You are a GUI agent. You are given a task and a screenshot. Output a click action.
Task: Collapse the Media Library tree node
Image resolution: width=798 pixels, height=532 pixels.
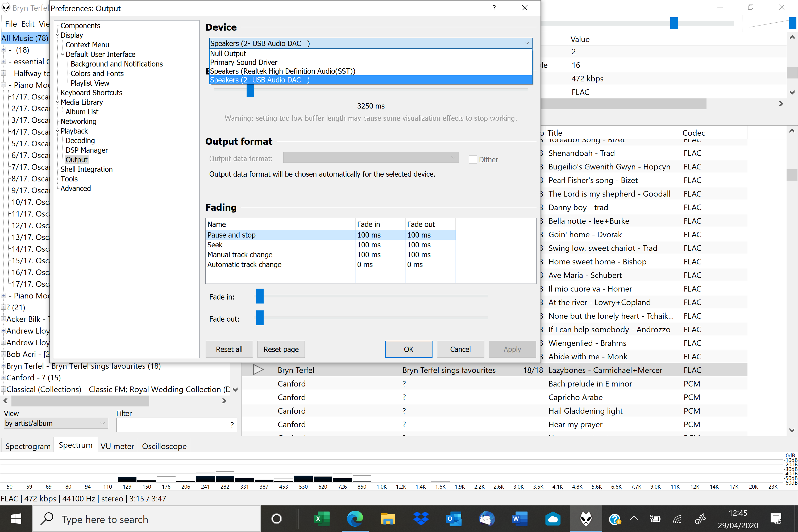pos(57,102)
